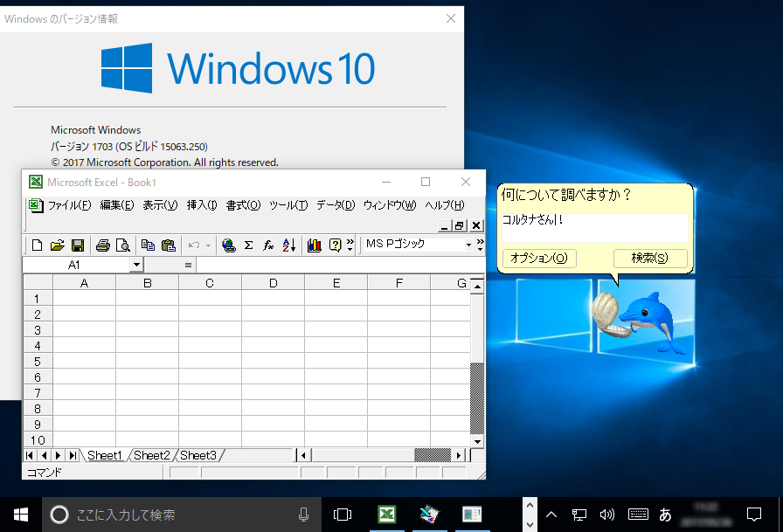
Task: Open ウィンドウ(W) menu
Action: tap(390, 205)
